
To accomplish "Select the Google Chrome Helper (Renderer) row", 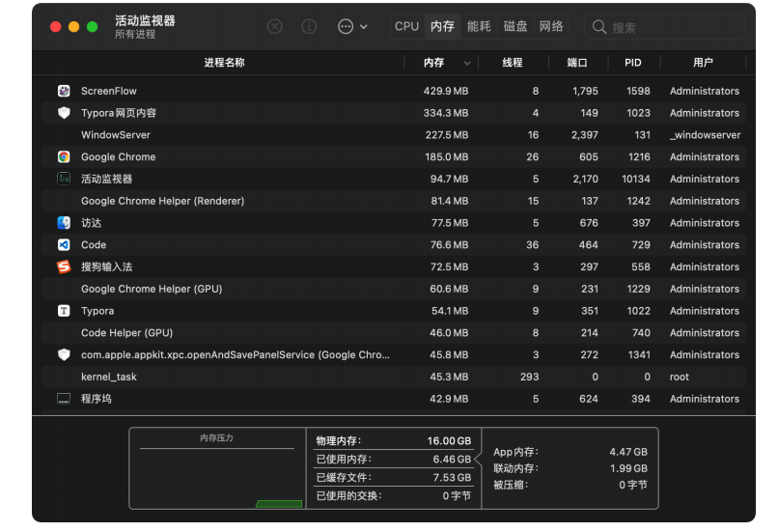I will coord(394,201).
